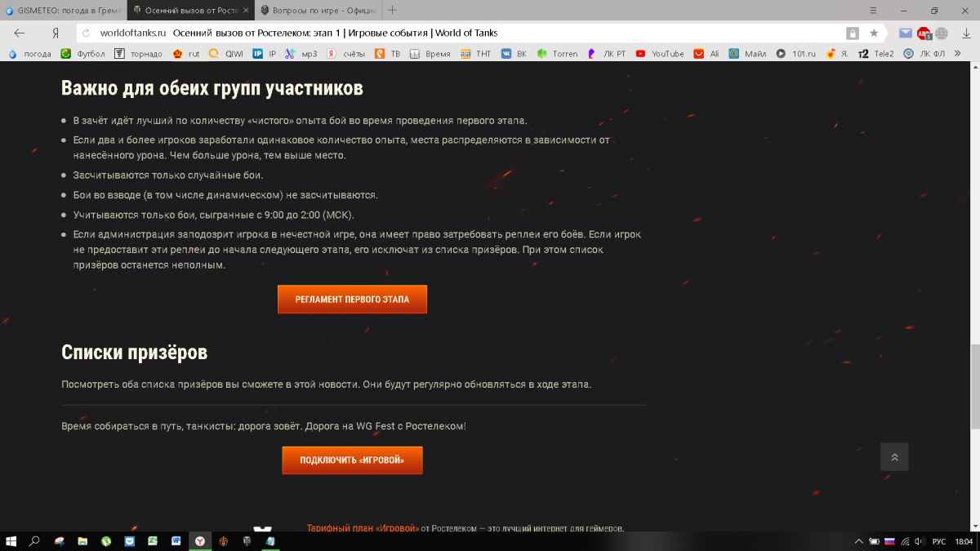Click the 'ПОДКЛЮЧИТЬ «ИГРОВОЙ»' button
The height and width of the screenshot is (551, 980).
click(352, 460)
